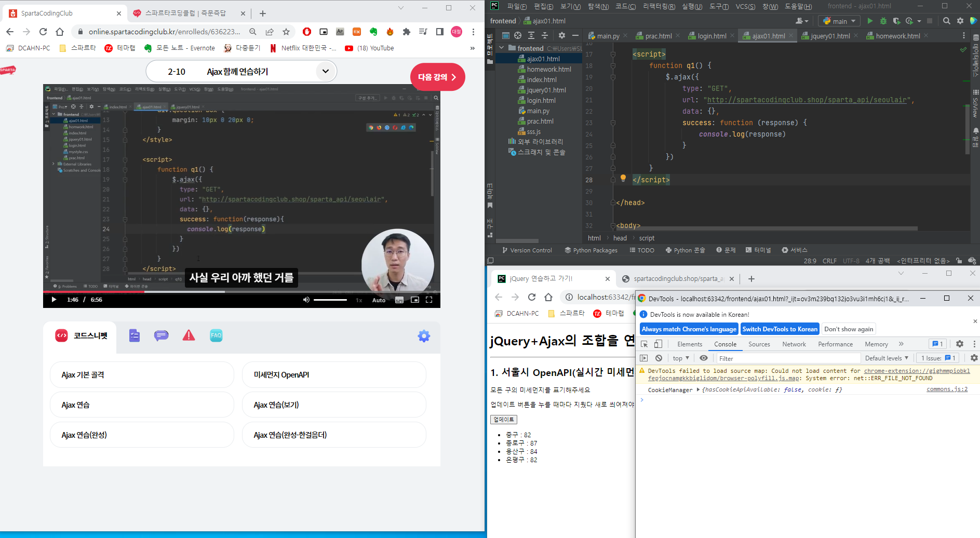Open Project panel options gear

coord(561,35)
